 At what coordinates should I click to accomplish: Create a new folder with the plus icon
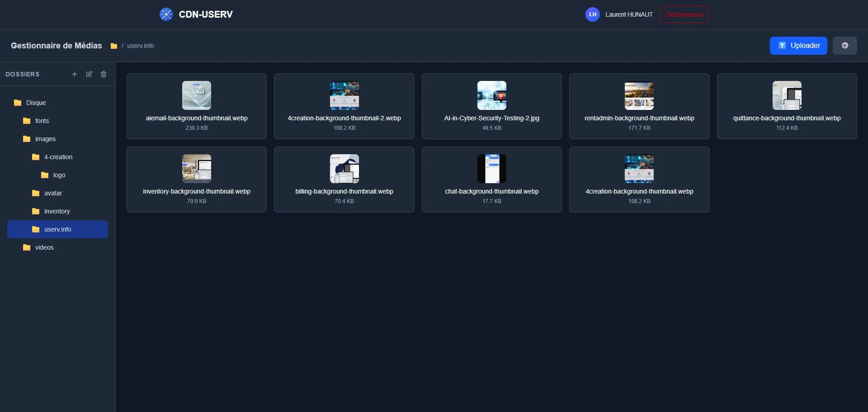tap(75, 74)
